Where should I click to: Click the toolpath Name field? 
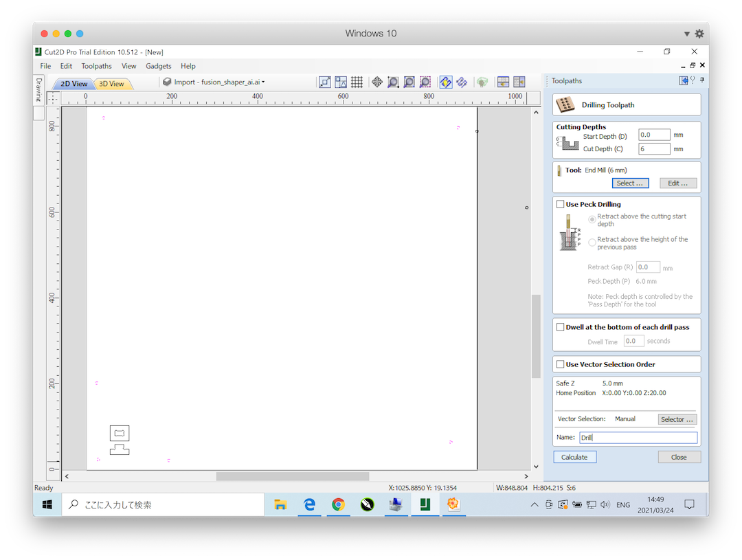(x=638, y=438)
